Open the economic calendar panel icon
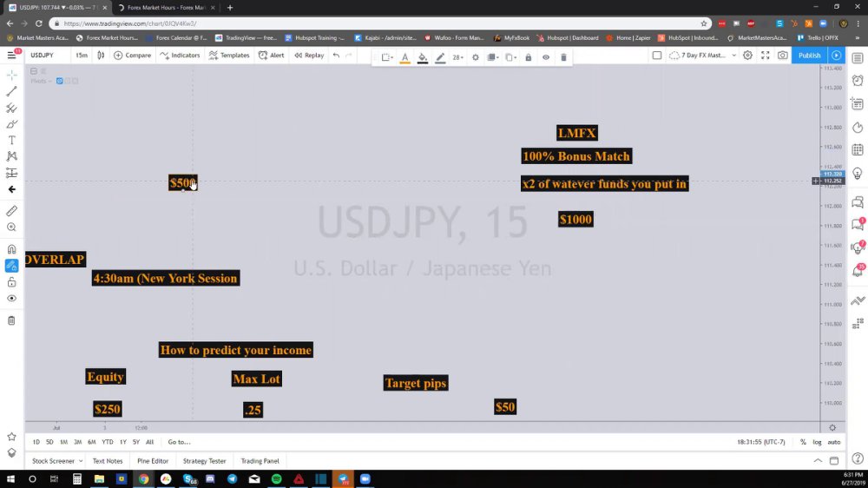This screenshot has width=868, height=488. [x=858, y=149]
